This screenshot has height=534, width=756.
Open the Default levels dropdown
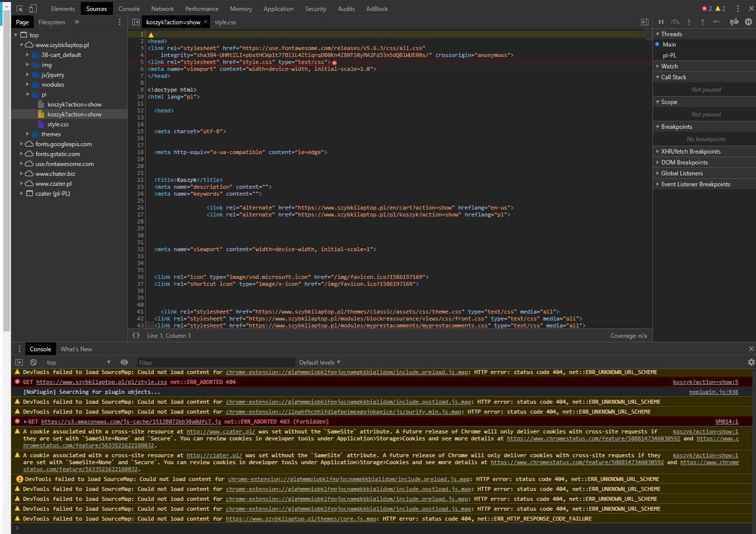pyautogui.click(x=320, y=363)
